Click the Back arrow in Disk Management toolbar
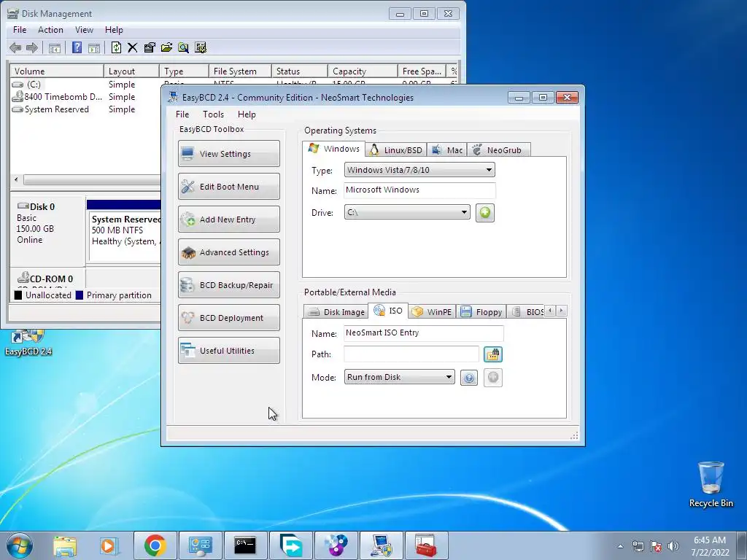747x560 pixels. click(15, 47)
